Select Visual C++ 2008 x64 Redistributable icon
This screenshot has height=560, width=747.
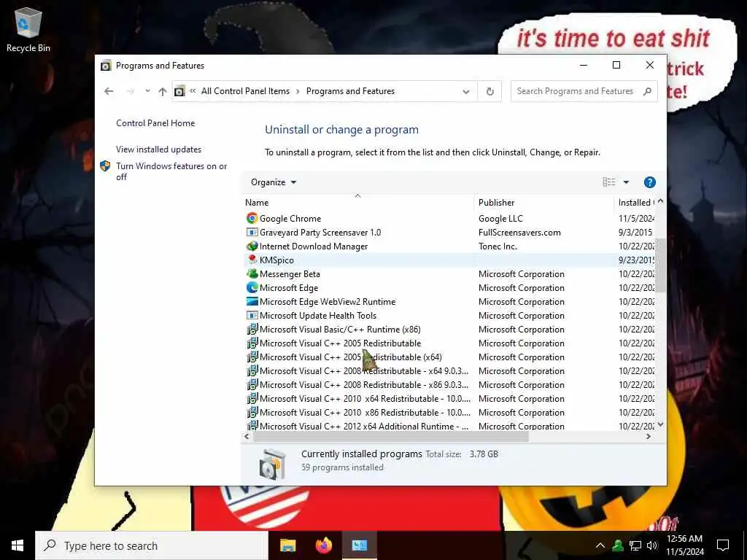click(252, 370)
